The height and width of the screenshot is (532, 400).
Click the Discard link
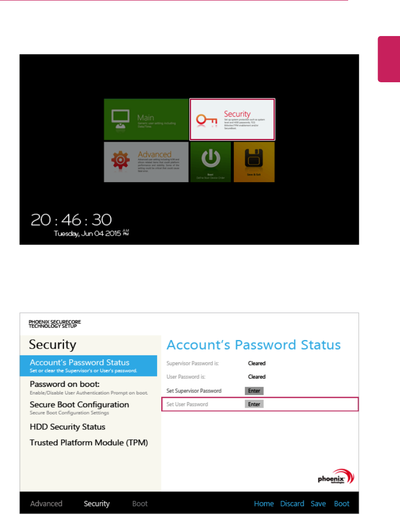pos(292,504)
